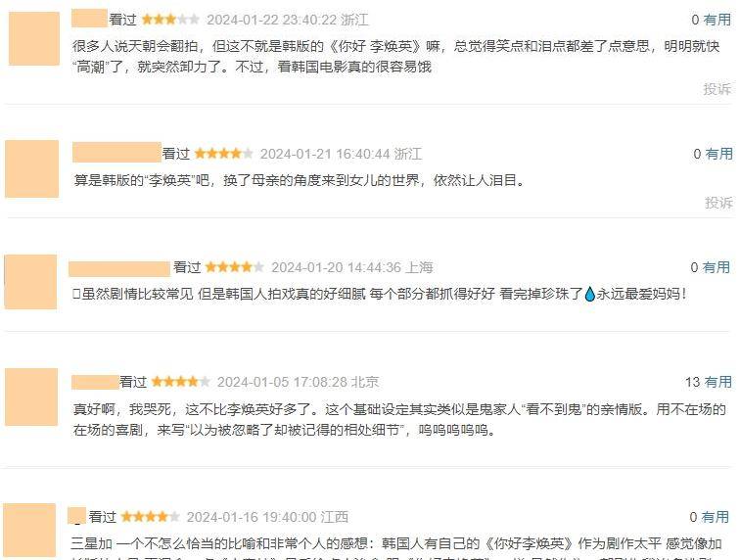Click 投诉 on the first review
The width and height of the screenshot is (740, 560).
pyautogui.click(x=717, y=89)
